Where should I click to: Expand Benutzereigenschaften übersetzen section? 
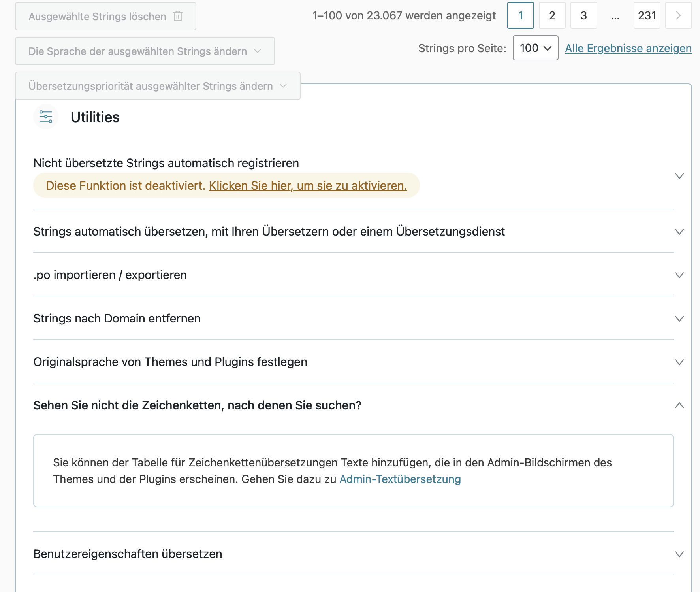click(x=679, y=554)
